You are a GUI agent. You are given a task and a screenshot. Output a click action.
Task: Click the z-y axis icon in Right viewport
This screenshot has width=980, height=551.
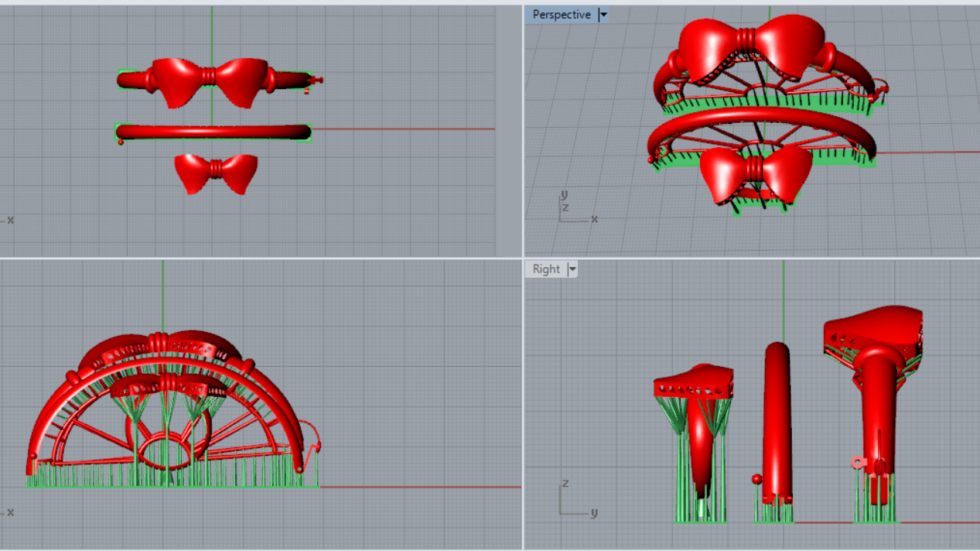pyautogui.click(x=574, y=499)
